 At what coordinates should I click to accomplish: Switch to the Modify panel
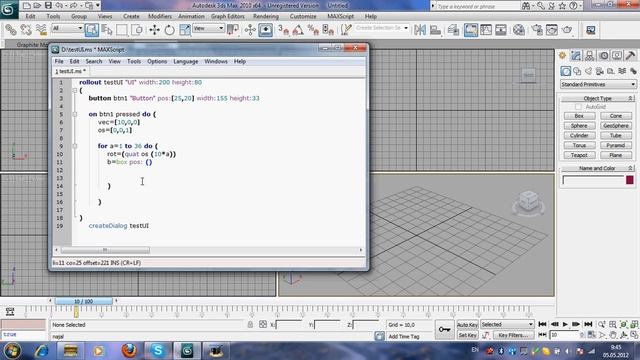coord(576,56)
